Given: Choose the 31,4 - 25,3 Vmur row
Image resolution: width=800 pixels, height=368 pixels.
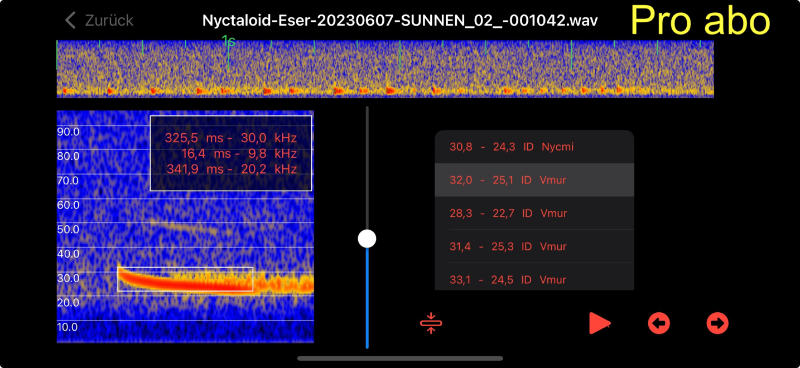Looking at the screenshot, I should tap(534, 246).
